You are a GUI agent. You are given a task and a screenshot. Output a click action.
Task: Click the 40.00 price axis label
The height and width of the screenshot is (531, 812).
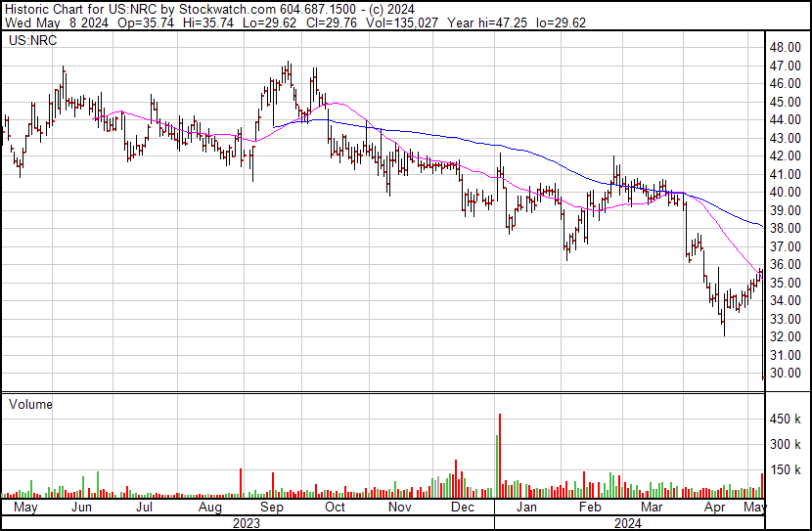786,193
